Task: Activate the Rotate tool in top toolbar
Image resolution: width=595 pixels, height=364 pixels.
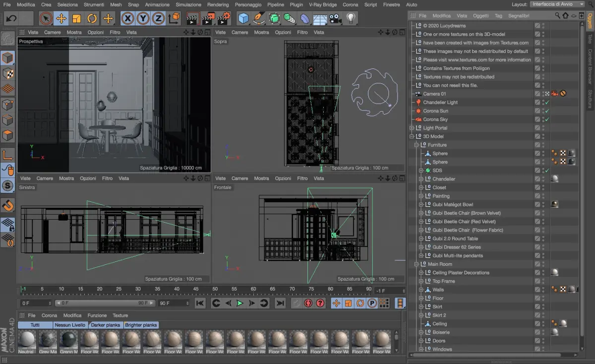Action: [x=92, y=19]
